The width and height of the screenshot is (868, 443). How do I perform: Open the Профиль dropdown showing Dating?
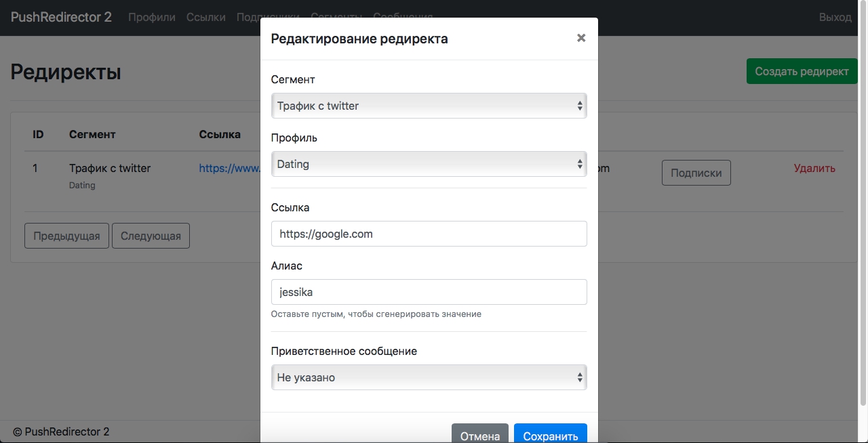click(x=429, y=164)
